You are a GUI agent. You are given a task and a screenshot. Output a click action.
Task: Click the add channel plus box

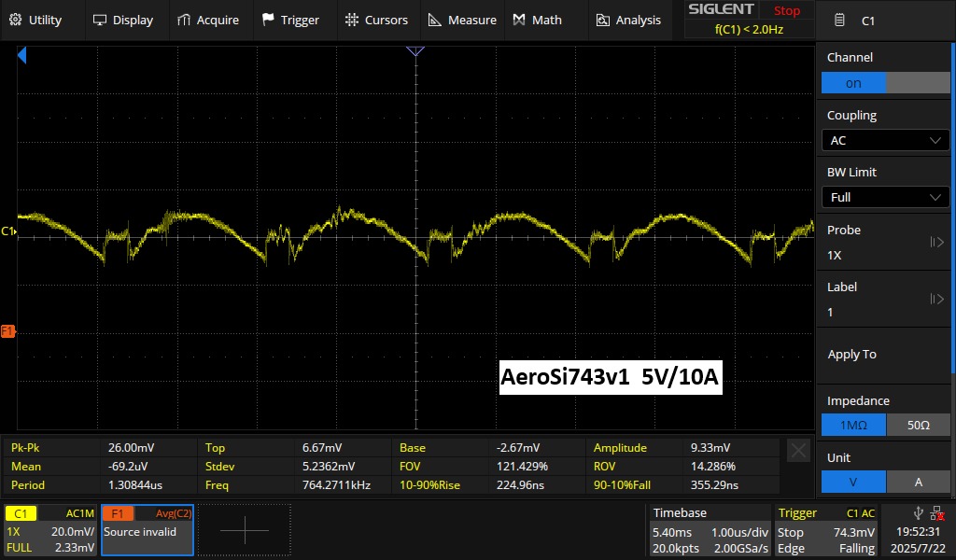[245, 530]
